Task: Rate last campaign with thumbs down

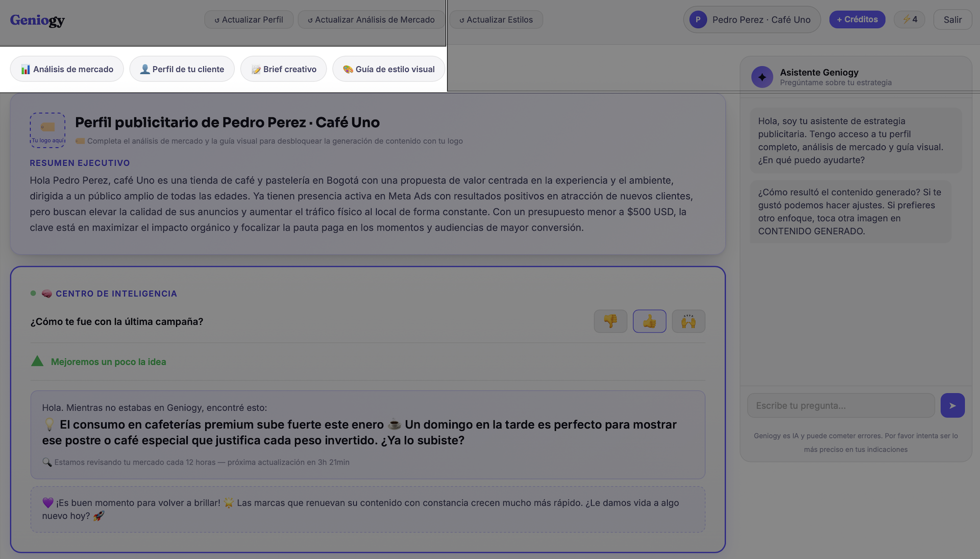Action: (x=610, y=321)
